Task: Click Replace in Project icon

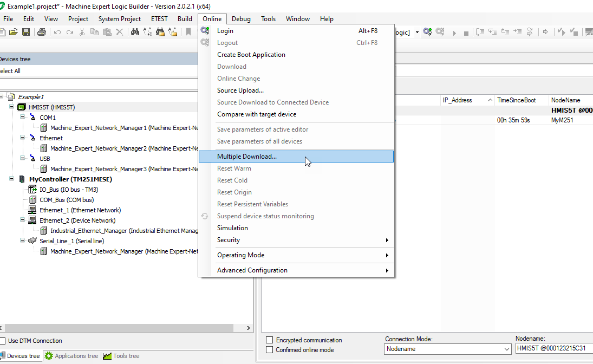Action: pyautogui.click(x=173, y=32)
